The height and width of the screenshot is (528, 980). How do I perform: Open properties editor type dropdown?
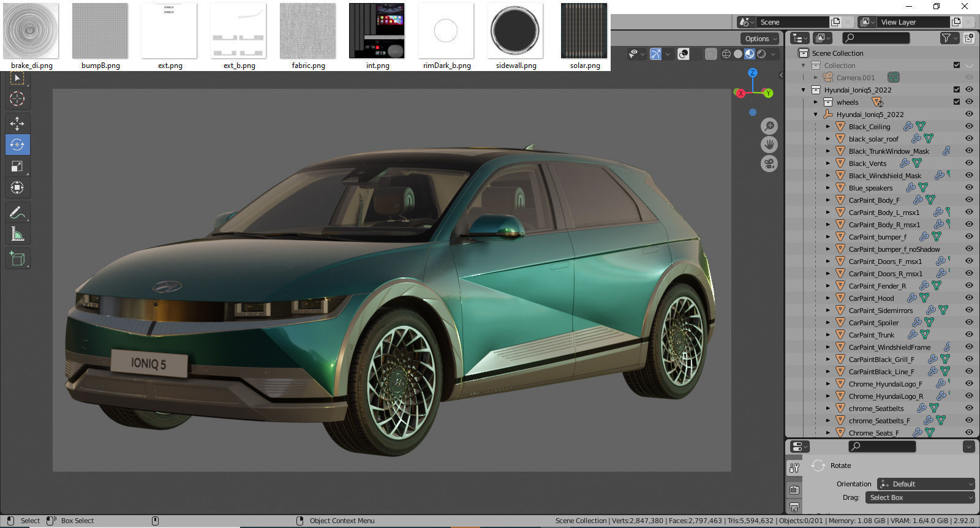coord(799,447)
